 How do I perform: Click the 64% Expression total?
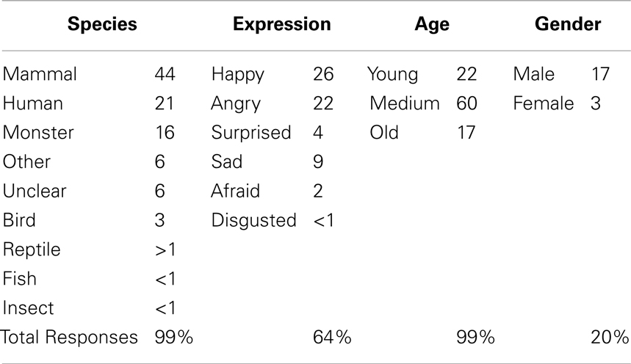point(332,337)
